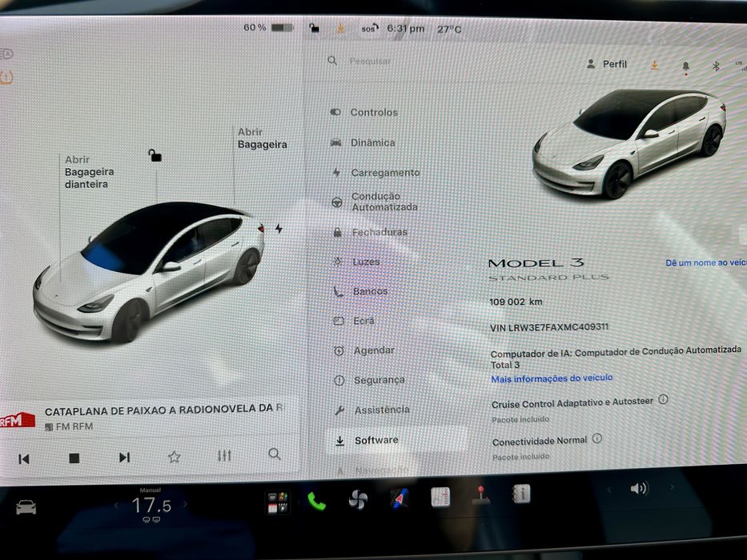Skip to previous radio station
The image size is (747, 560).
(x=24, y=458)
